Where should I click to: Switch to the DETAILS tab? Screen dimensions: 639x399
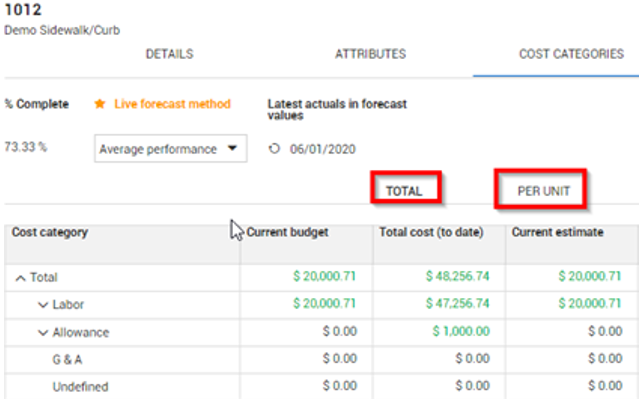point(170,54)
